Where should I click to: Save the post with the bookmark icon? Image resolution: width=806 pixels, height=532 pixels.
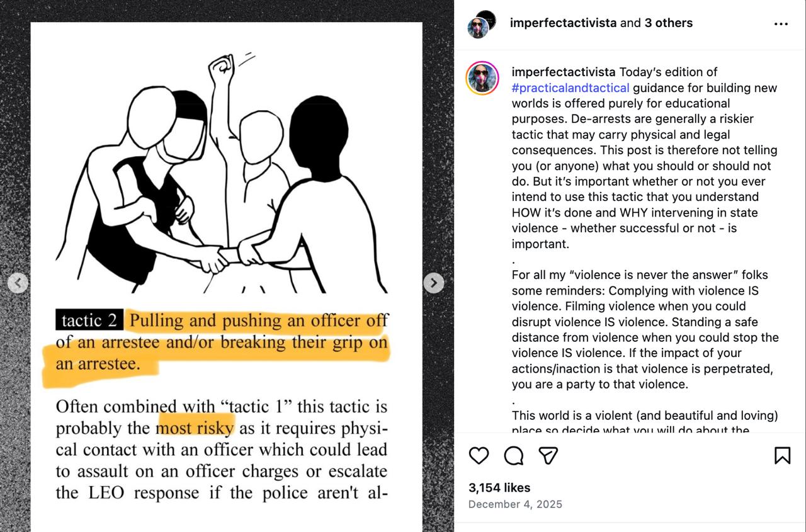coord(782,455)
